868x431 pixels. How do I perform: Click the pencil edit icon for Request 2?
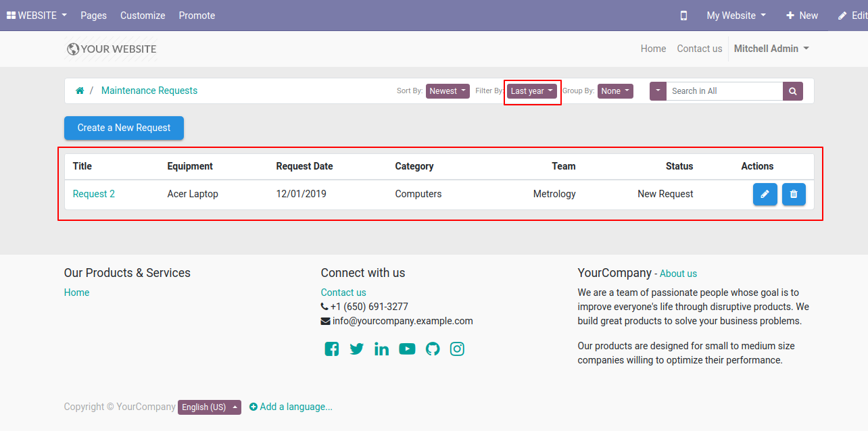tap(765, 195)
